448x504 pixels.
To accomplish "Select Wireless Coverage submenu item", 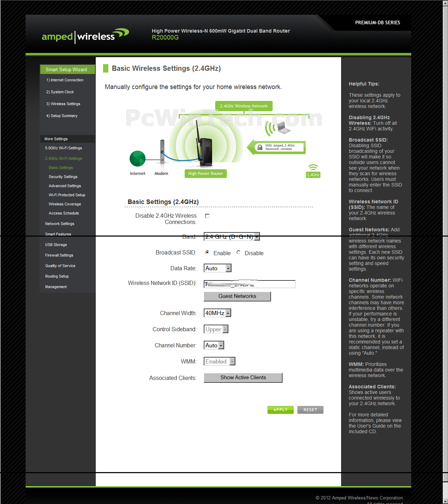I will (65, 204).
